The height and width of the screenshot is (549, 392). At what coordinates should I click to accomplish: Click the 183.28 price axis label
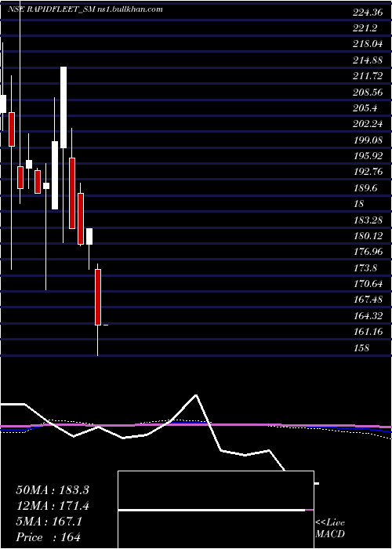point(368,220)
